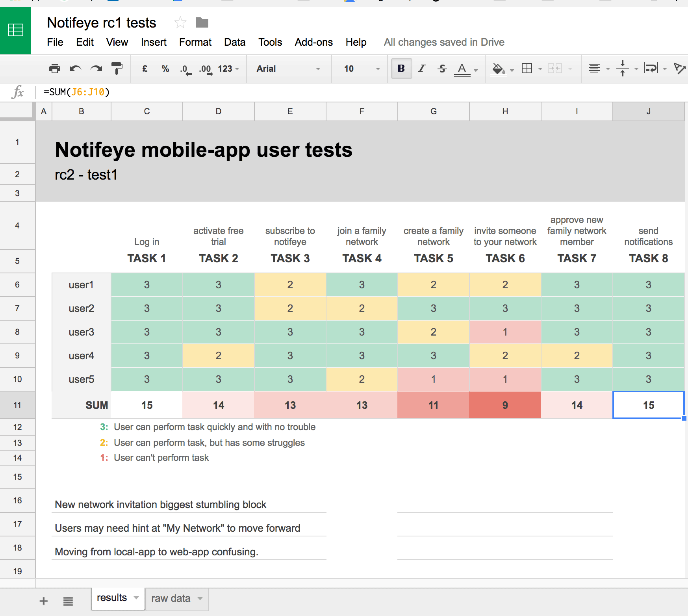Image resolution: width=688 pixels, height=616 pixels.
Task: Add a new sheet with plus button
Action: tap(44, 601)
